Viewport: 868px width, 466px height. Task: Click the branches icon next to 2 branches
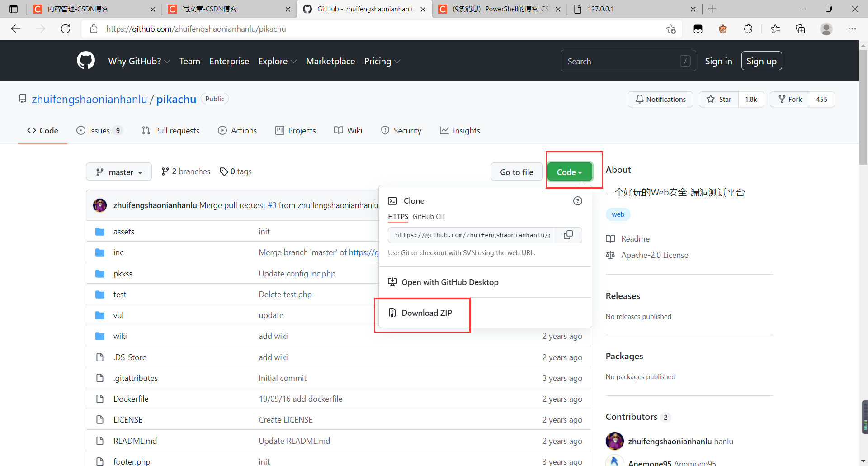pyautogui.click(x=165, y=171)
